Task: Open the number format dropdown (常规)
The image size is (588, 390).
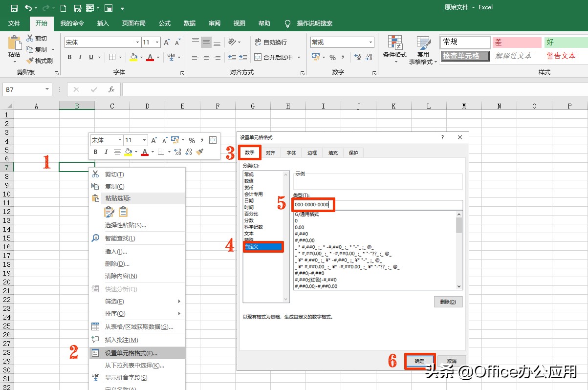Action: click(x=371, y=43)
